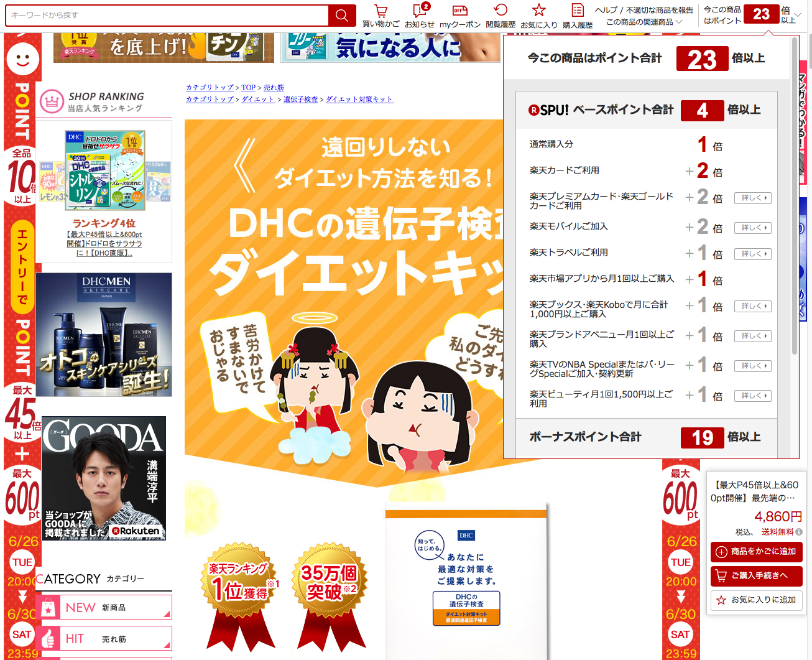Expand この商品の関連商品 dropdown
This screenshot has height=660, width=812.
point(644,22)
